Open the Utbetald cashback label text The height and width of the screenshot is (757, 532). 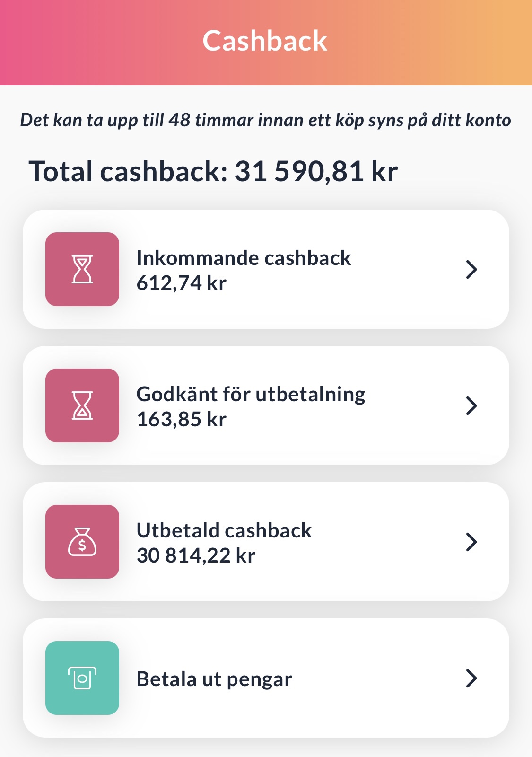tap(224, 530)
